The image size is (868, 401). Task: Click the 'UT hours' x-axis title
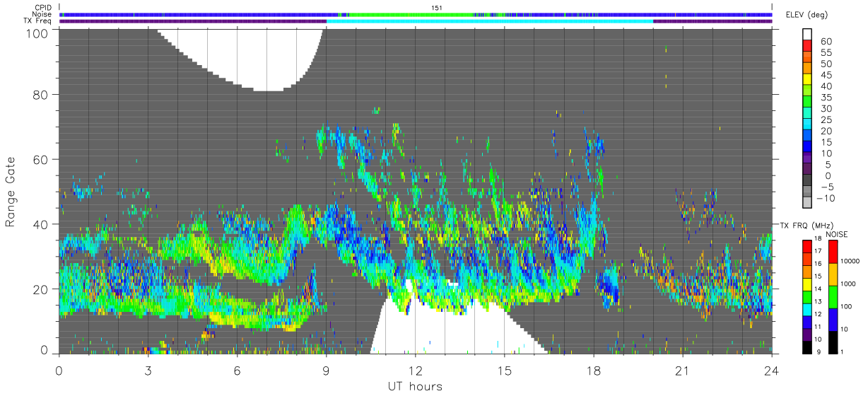[415, 387]
